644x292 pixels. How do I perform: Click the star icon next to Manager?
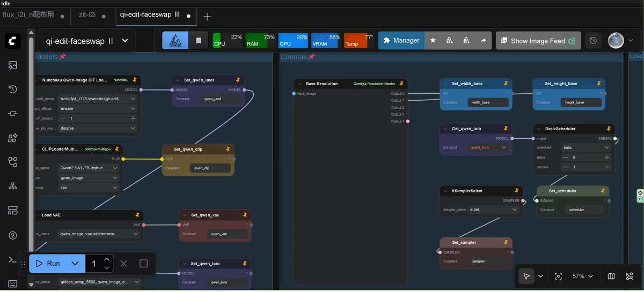pyautogui.click(x=433, y=41)
